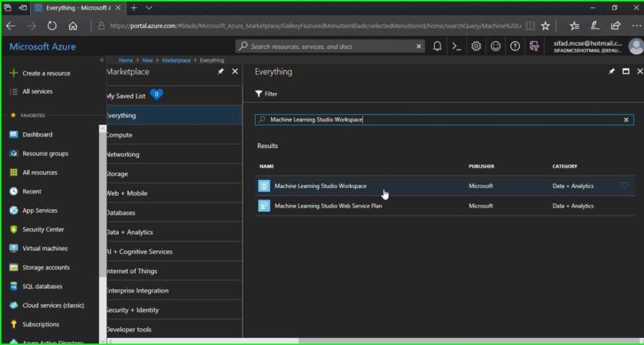Open the help question mark icon
Screen dimensions: 644x345
(x=515, y=47)
